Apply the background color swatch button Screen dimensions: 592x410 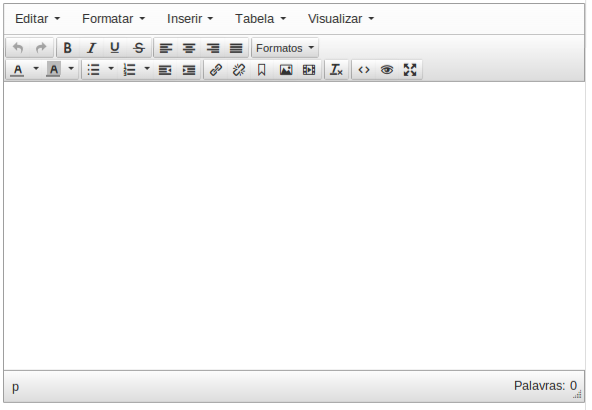[54, 70]
